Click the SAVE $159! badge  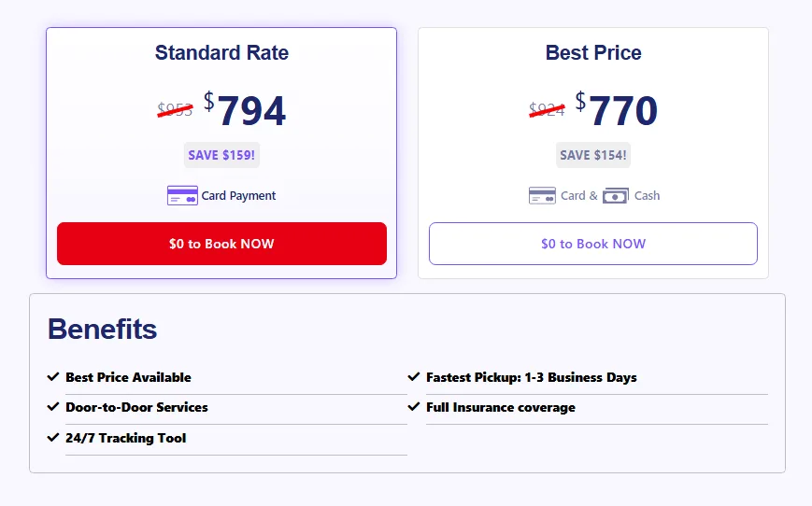pos(221,155)
